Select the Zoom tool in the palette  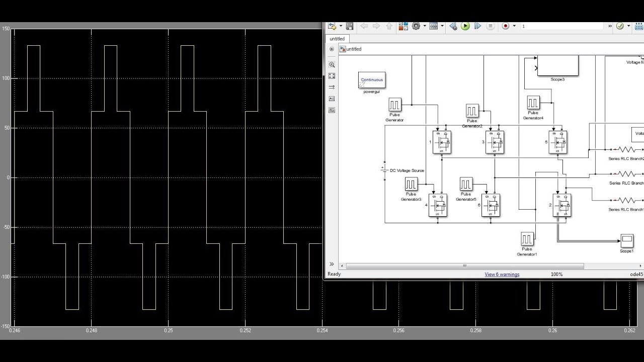[332, 65]
